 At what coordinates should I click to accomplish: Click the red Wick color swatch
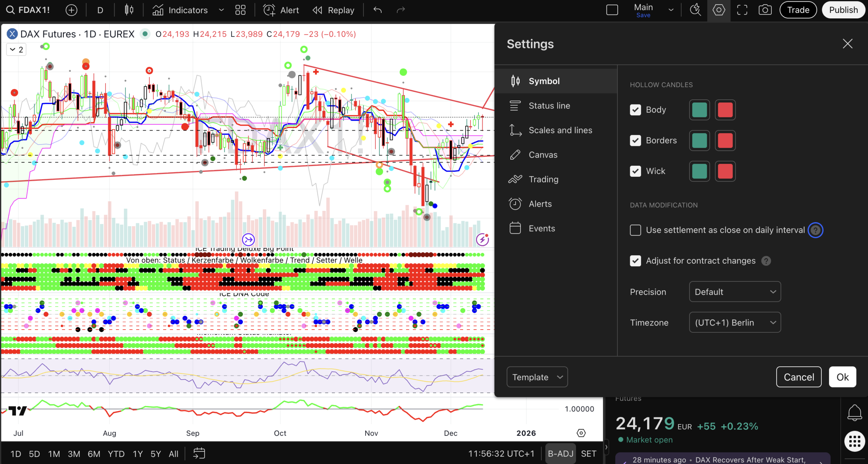tap(725, 171)
